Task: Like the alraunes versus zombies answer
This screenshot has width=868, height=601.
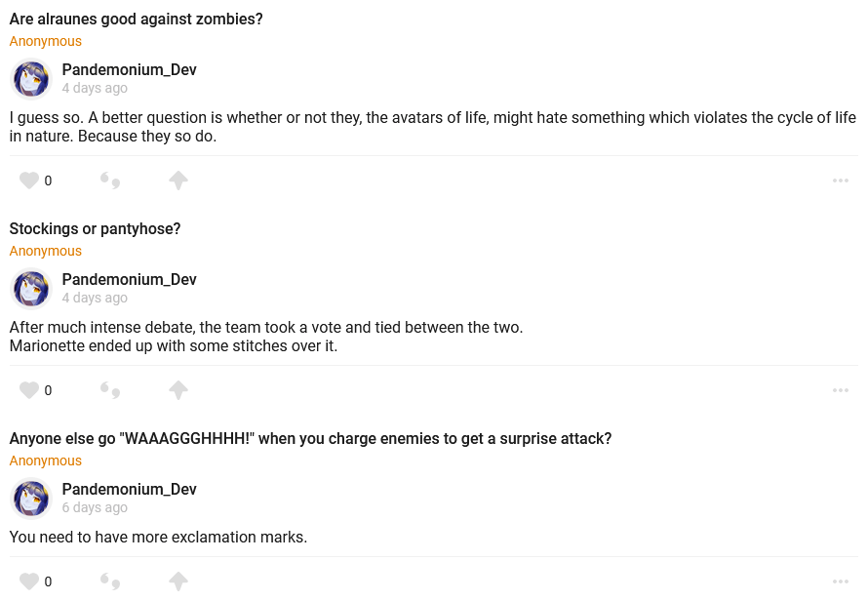Action: (29, 180)
